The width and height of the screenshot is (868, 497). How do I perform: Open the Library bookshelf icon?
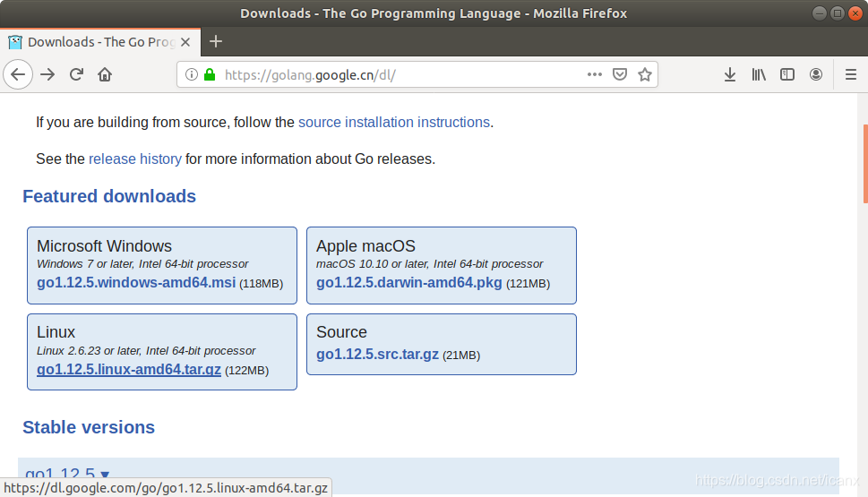tap(759, 74)
